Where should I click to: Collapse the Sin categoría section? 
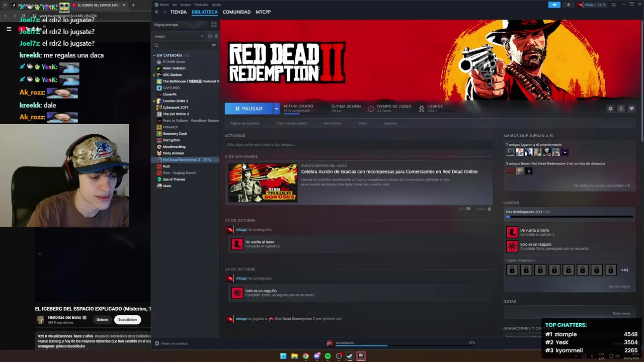154,55
